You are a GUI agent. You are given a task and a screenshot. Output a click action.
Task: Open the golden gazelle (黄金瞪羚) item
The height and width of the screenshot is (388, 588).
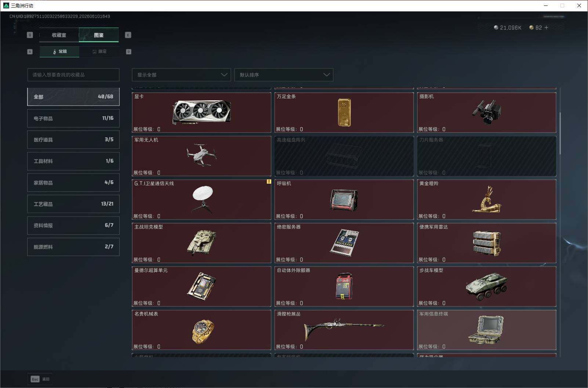pos(487,200)
